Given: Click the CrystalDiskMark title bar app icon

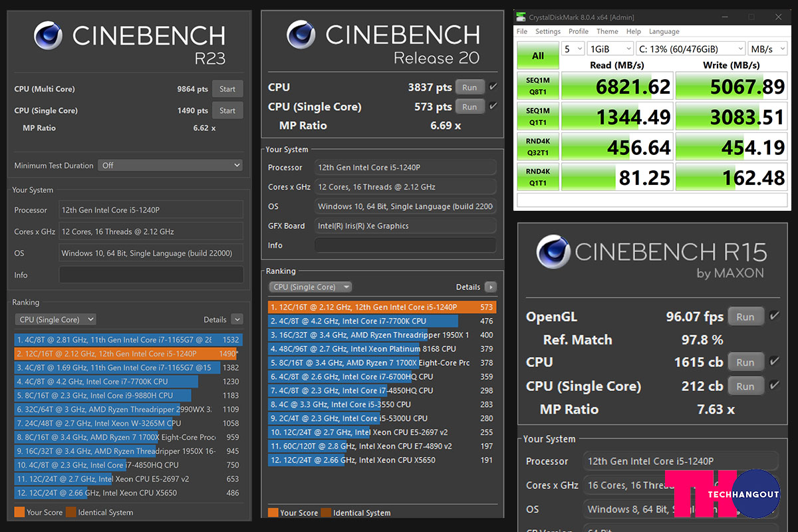Looking at the screenshot, I should (x=521, y=17).
